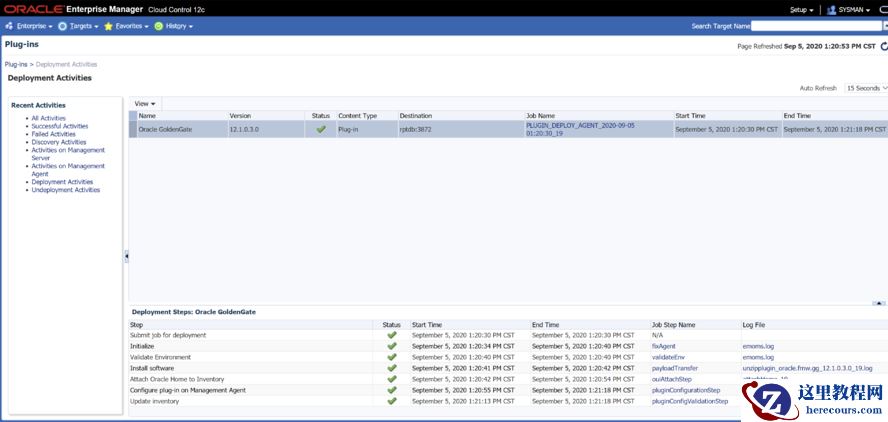This screenshot has height=422, width=888.
Task: Open the View menu above the table
Action: [145, 103]
